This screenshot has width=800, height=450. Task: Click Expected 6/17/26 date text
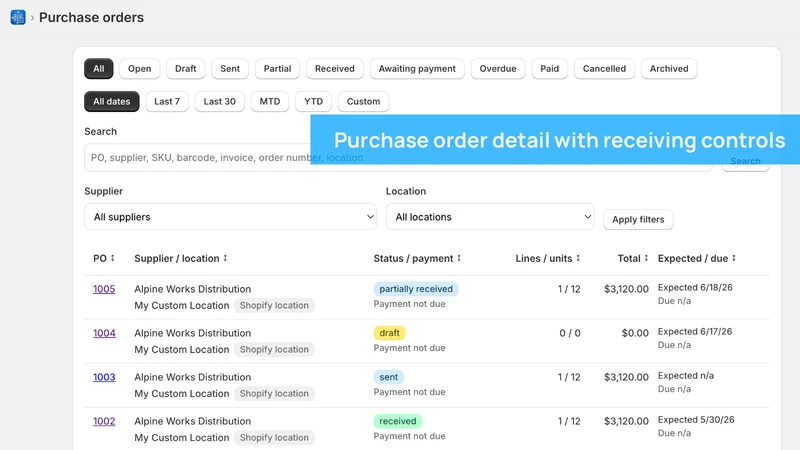click(695, 332)
